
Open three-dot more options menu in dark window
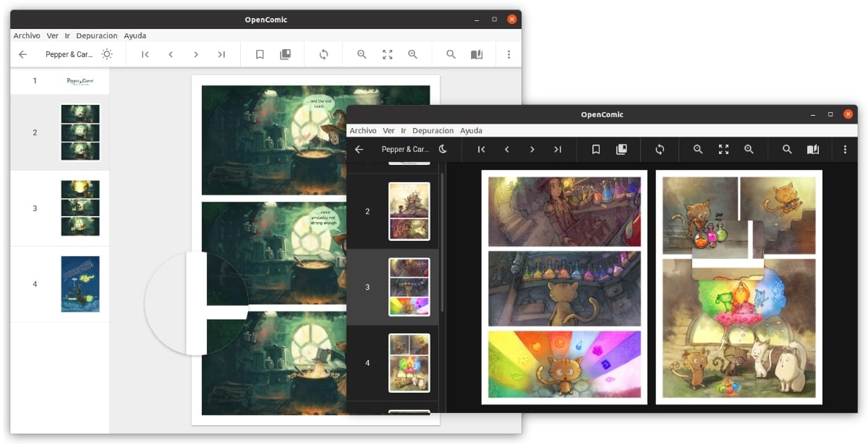pos(845,149)
